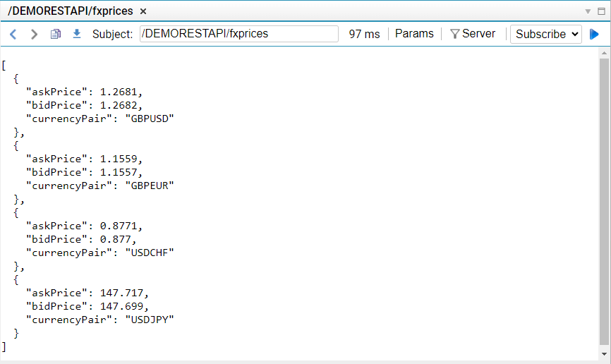
Task: Open the Params option
Action: pos(414,34)
